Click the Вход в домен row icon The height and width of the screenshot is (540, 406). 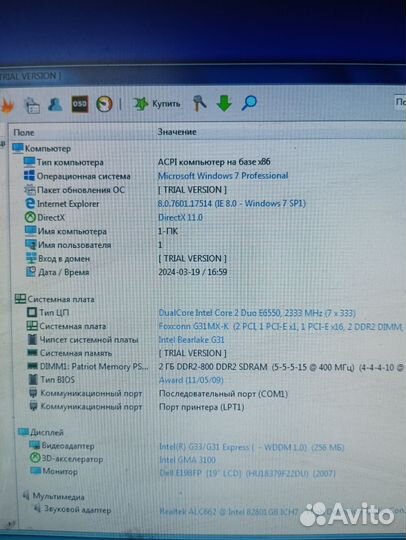pos(31,258)
